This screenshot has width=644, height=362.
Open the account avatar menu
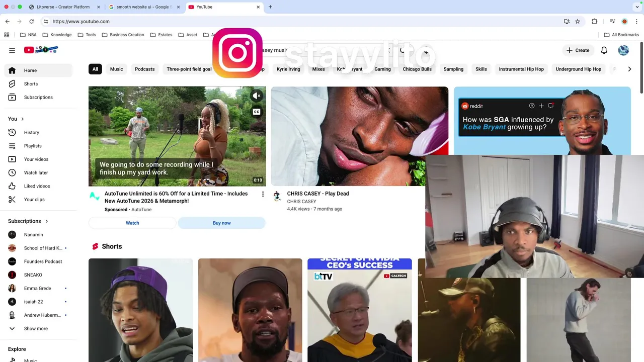tap(623, 50)
